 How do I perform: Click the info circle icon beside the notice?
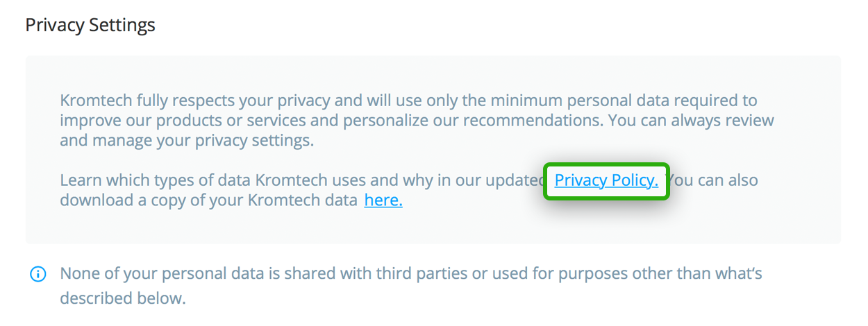point(37,275)
